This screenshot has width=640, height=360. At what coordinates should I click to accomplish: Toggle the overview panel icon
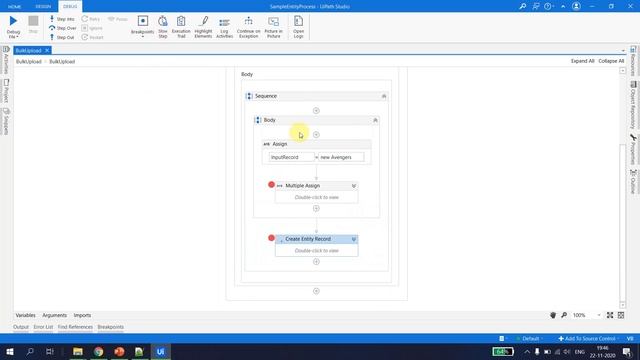(621, 315)
